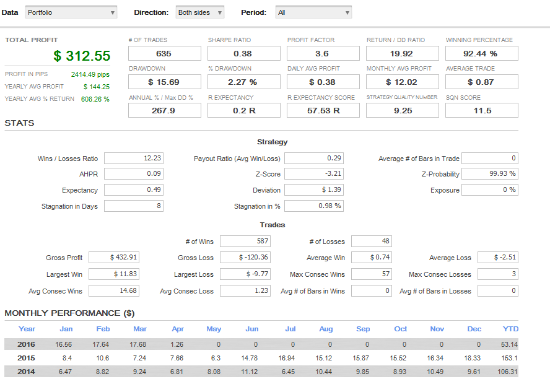Click 2015 July value 16.94
The image size is (550, 392).
[287, 358]
